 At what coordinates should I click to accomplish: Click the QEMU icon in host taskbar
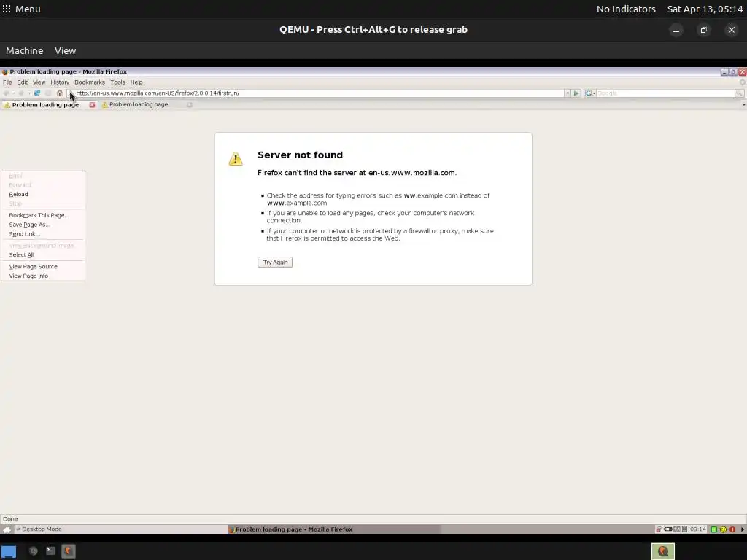click(68, 551)
